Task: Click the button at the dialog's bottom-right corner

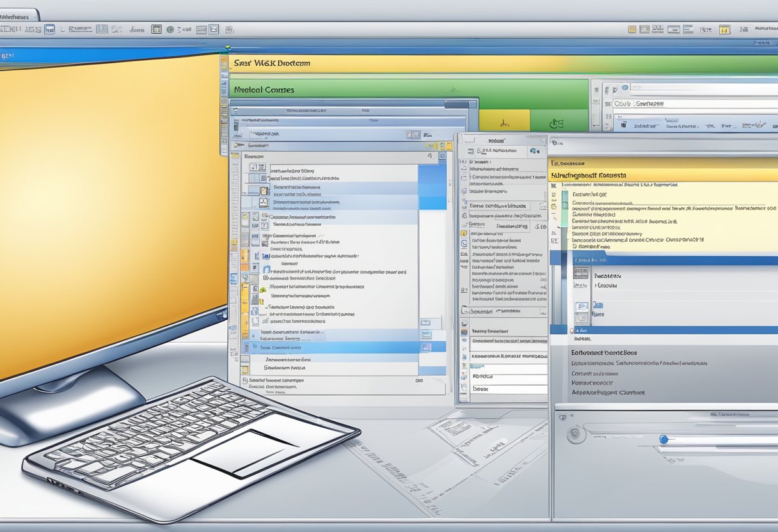Action: point(418,380)
